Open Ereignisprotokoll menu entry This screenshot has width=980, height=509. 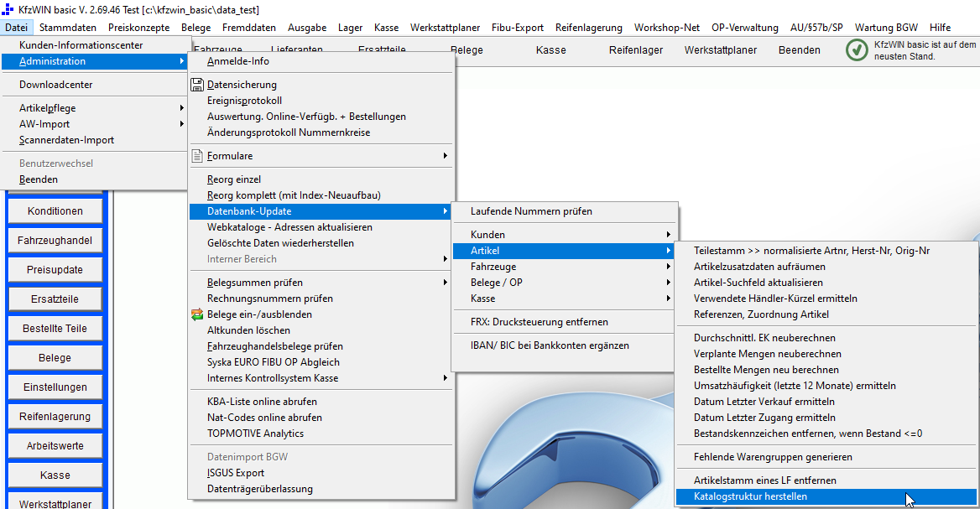(x=321, y=101)
